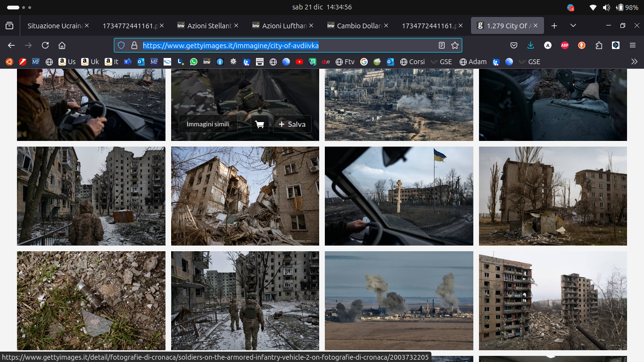
Task: Open photo of smoke plumes over plant
Action: coord(399,301)
